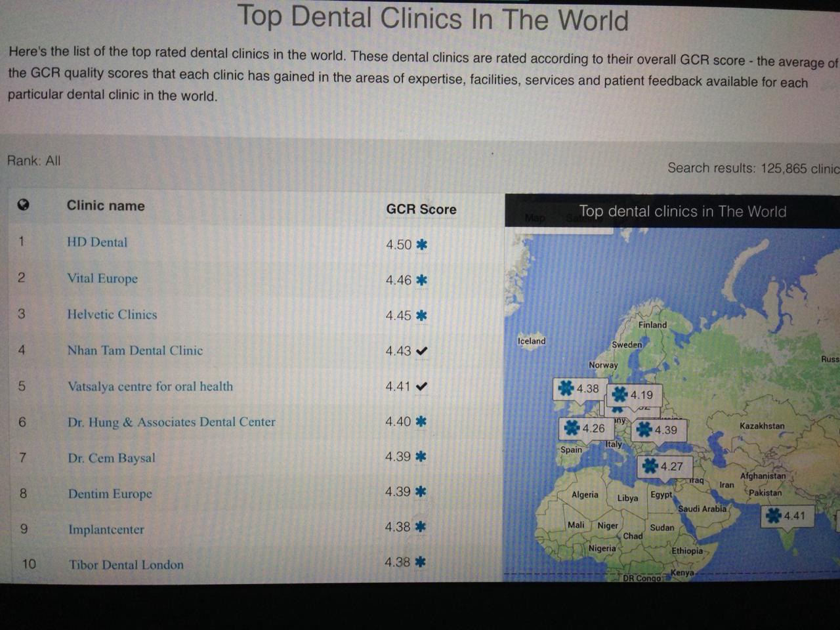This screenshot has width=840, height=630.
Task: Click the star badge beside Vital Europe's 4.46
Action: tap(422, 280)
